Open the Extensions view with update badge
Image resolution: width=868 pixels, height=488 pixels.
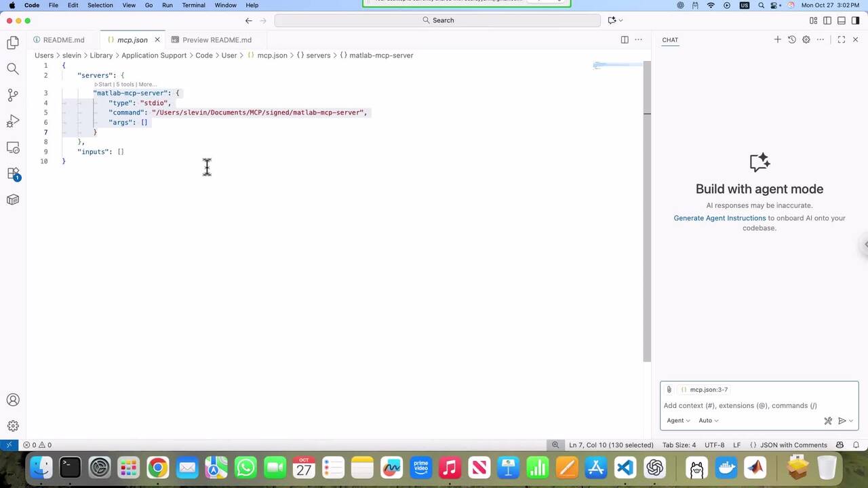(x=13, y=174)
